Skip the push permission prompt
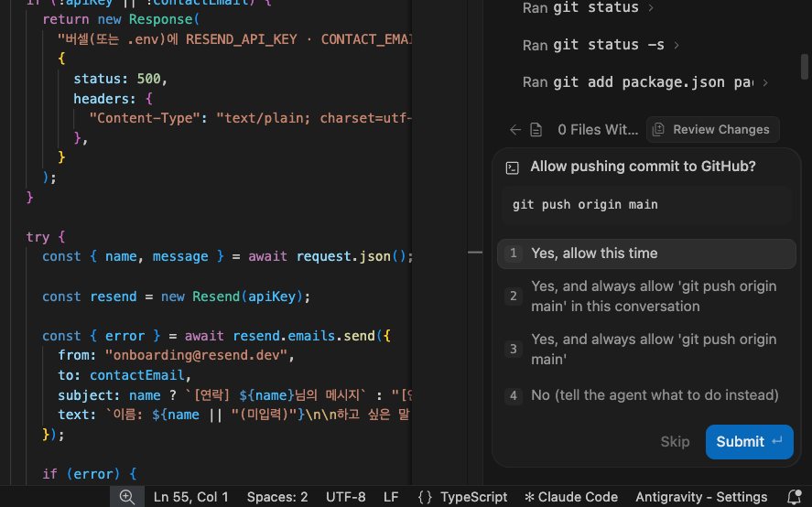Image resolution: width=812 pixels, height=507 pixels. click(x=675, y=442)
